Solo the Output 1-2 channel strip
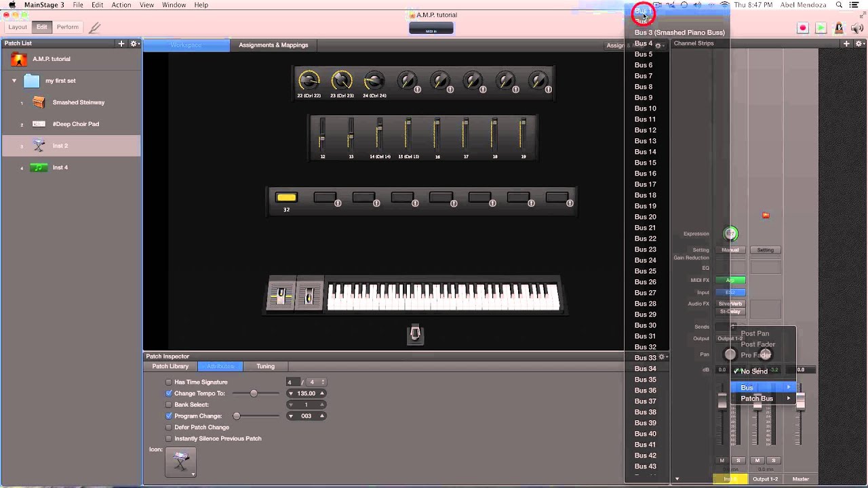Screen dimensions: 868x488 (x=773, y=461)
